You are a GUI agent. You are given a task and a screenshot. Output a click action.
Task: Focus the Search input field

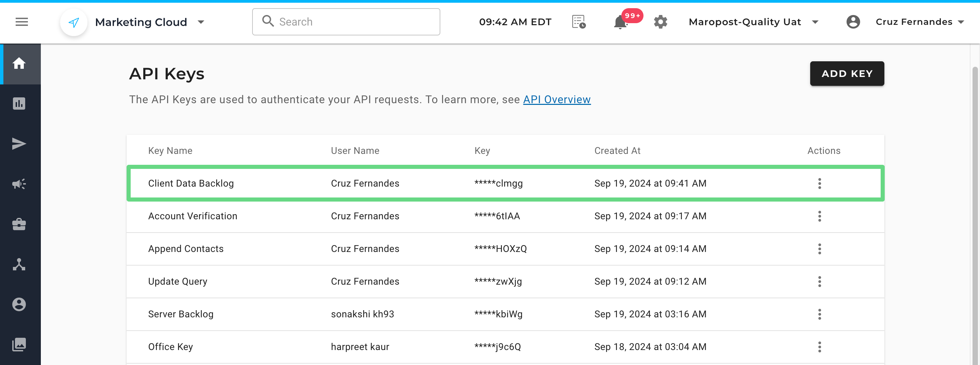tap(346, 22)
